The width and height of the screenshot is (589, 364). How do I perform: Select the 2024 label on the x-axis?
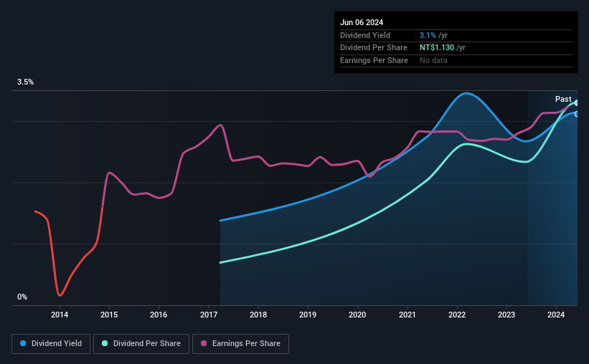tap(556, 315)
